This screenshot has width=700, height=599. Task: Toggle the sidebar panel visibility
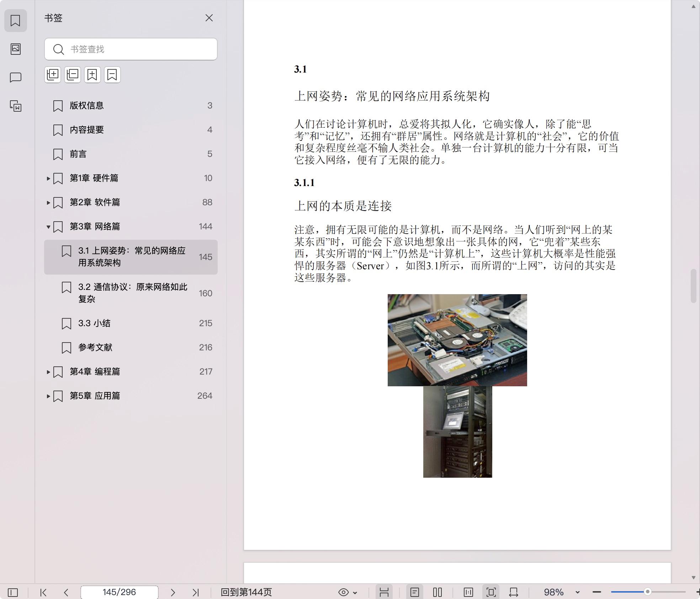pos(13,592)
